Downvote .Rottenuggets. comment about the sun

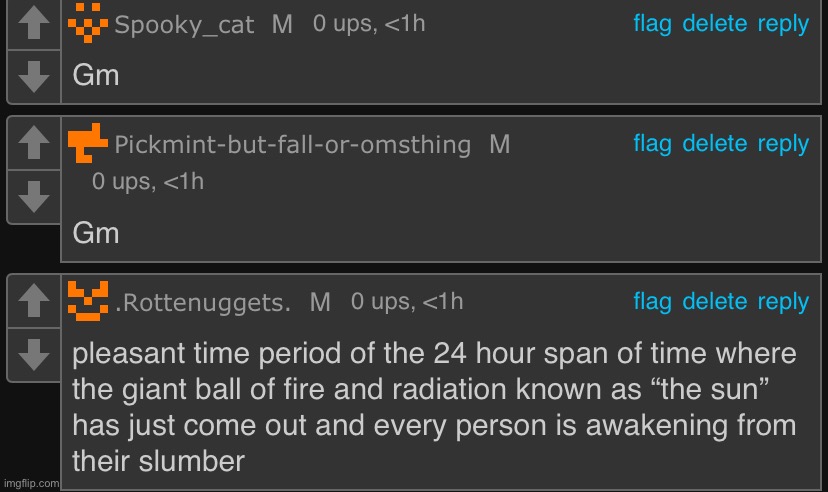(x=34, y=353)
